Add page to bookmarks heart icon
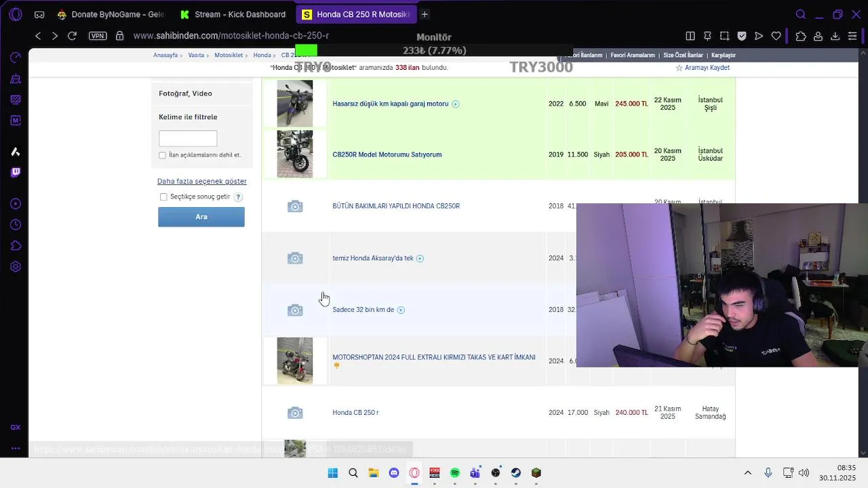Screen dimensions: 868x488 click(776, 36)
